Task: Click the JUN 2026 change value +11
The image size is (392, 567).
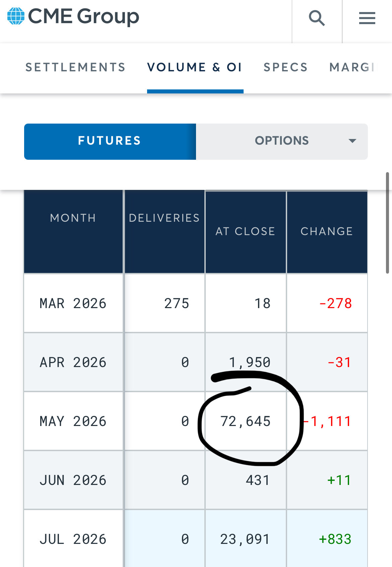Action: tap(339, 480)
